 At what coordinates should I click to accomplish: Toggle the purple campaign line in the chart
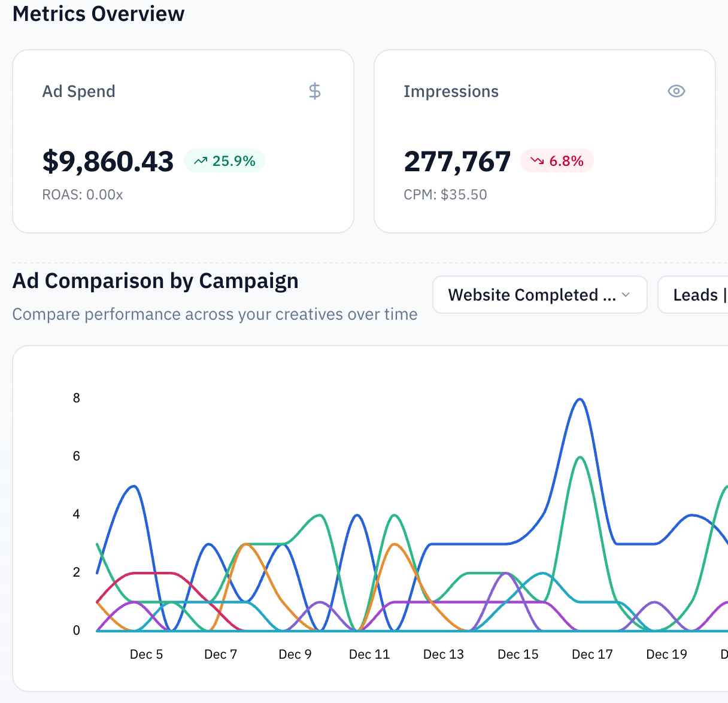[x=506, y=574]
